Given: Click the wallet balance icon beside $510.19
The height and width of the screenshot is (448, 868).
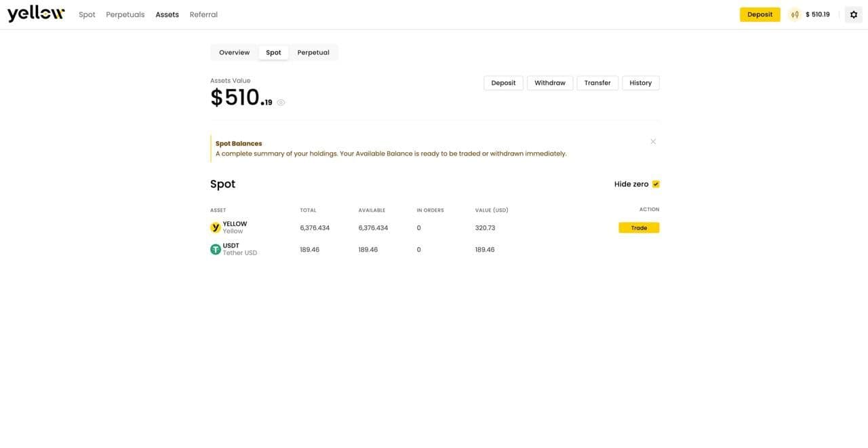Looking at the screenshot, I should point(795,14).
